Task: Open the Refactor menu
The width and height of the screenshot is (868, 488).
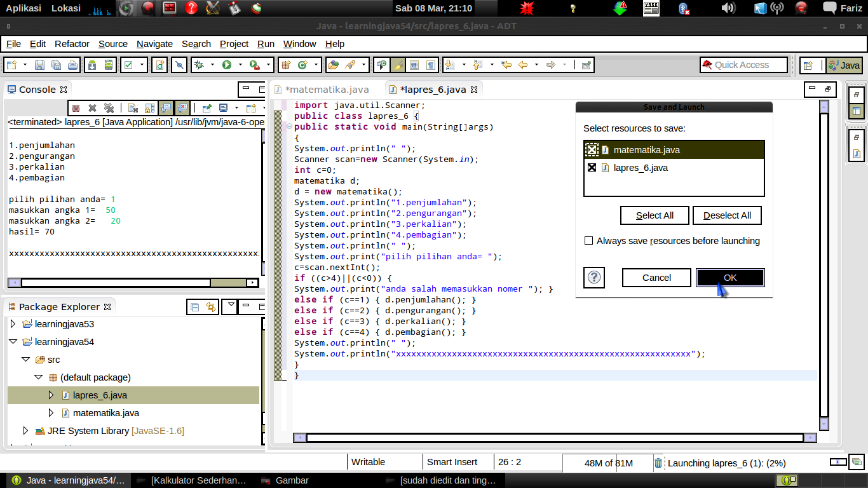Action: [72, 44]
